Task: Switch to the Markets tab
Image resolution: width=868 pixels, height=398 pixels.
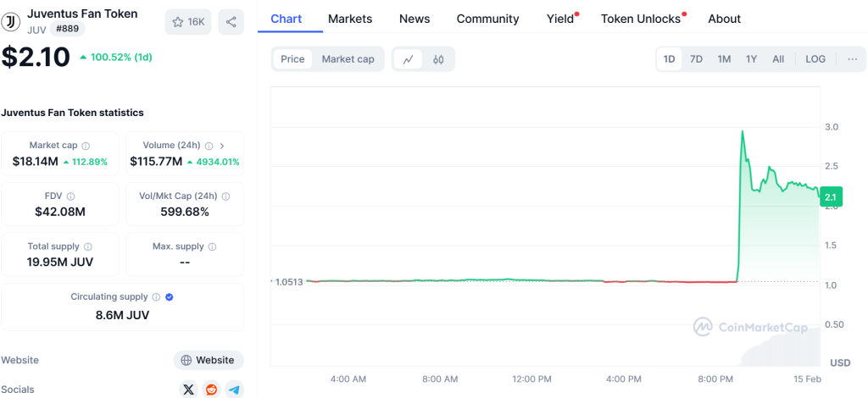Action: pyautogui.click(x=349, y=19)
